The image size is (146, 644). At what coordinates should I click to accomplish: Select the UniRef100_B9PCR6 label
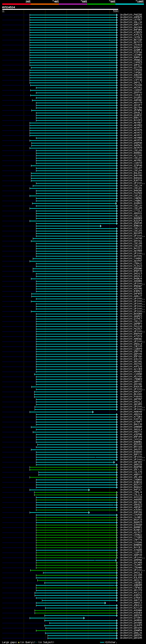(x=131, y=512)
